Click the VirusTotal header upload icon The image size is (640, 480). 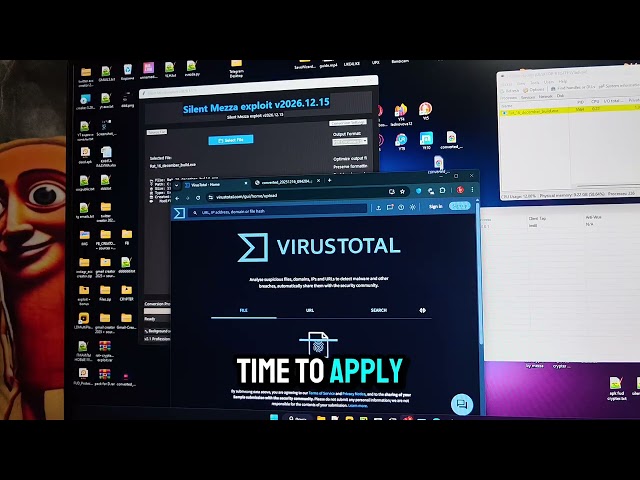(x=378, y=208)
